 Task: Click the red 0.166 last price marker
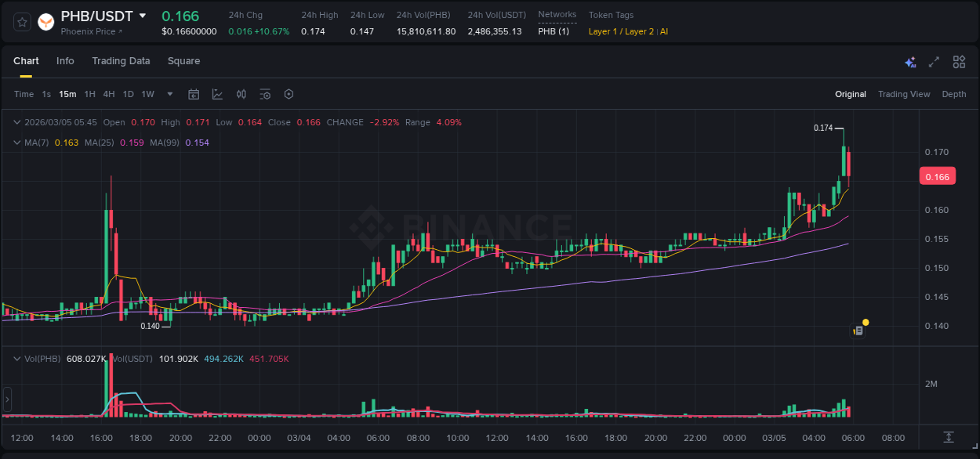click(938, 176)
